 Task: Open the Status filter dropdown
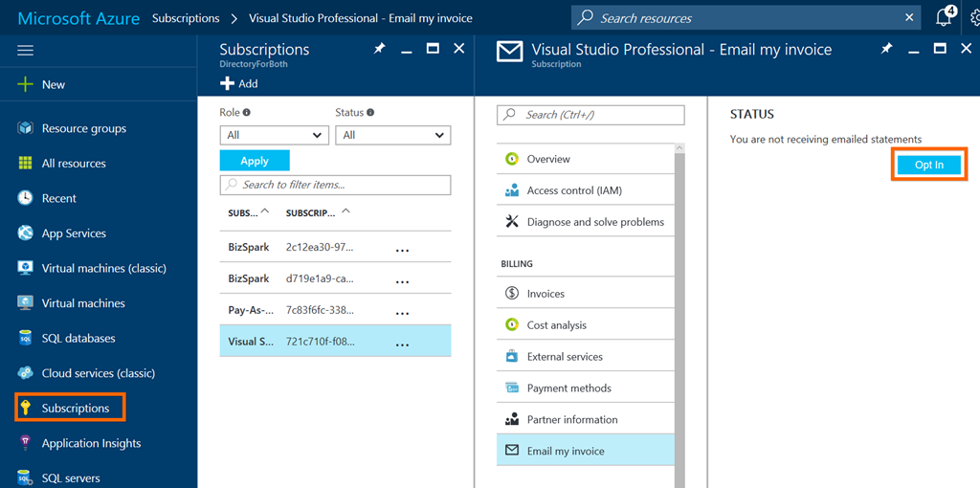click(392, 135)
